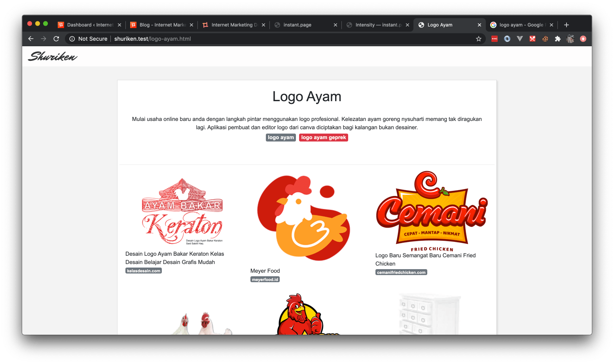Click the red X extension icon
The image size is (614, 364).
click(x=533, y=39)
